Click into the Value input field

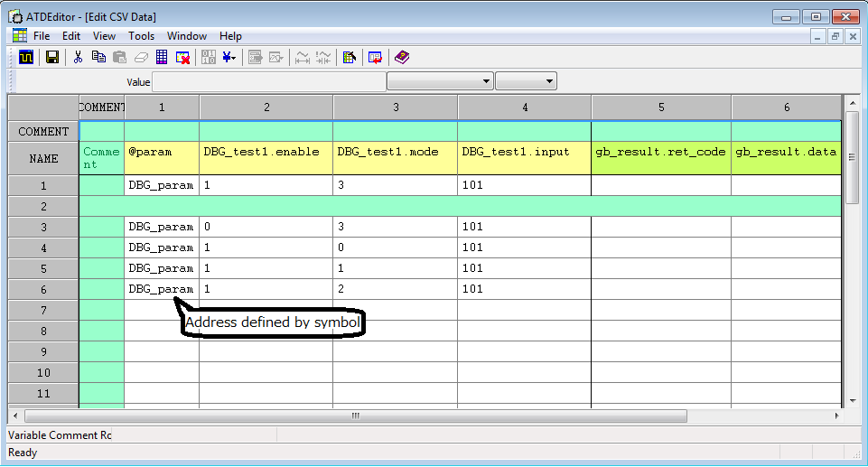[x=268, y=82]
